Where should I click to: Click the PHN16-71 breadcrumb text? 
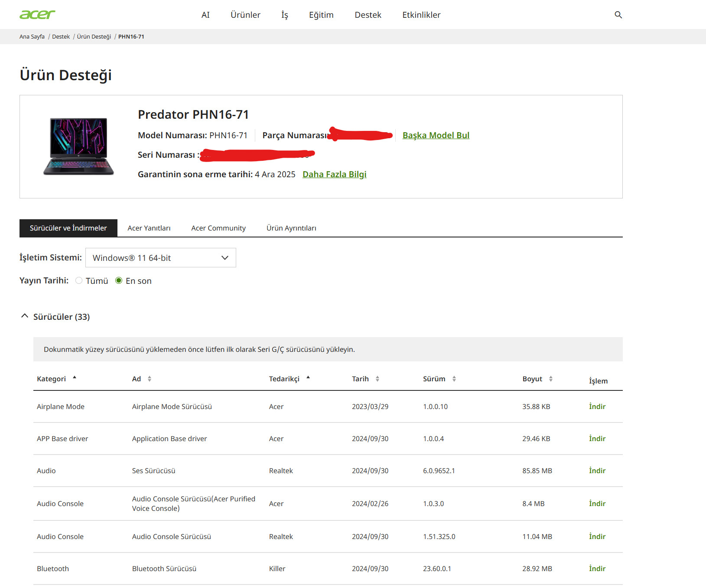click(x=131, y=37)
